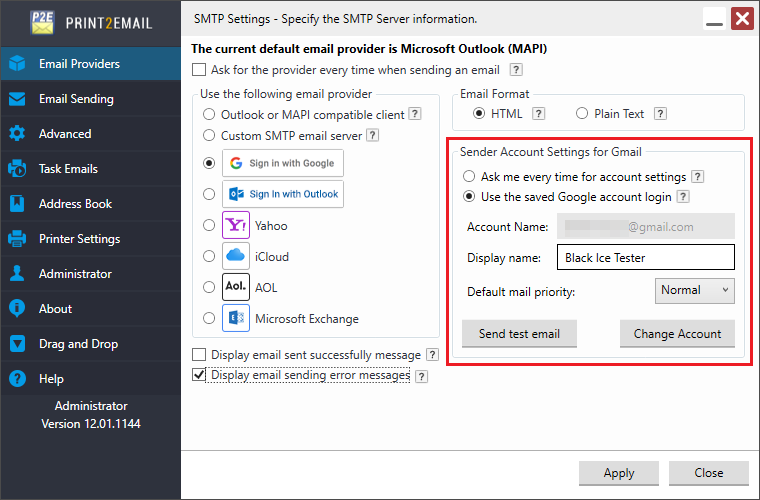Select the iCloud provider radio button
The width and height of the screenshot is (760, 500).
(209, 256)
